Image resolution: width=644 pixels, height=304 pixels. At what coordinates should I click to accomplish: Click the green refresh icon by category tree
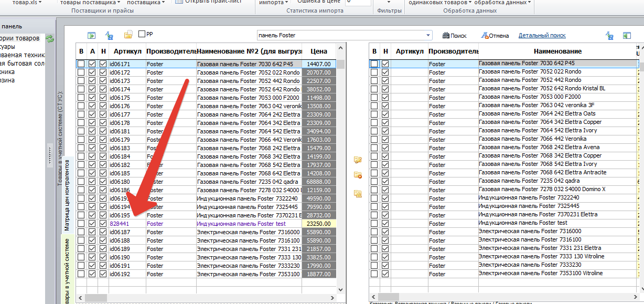(x=50, y=39)
